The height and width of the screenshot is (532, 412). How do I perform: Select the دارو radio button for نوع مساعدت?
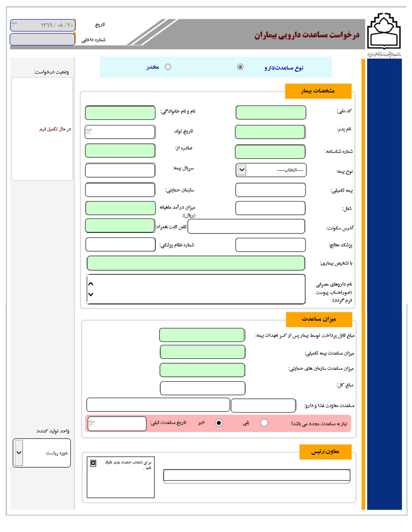click(x=240, y=67)
